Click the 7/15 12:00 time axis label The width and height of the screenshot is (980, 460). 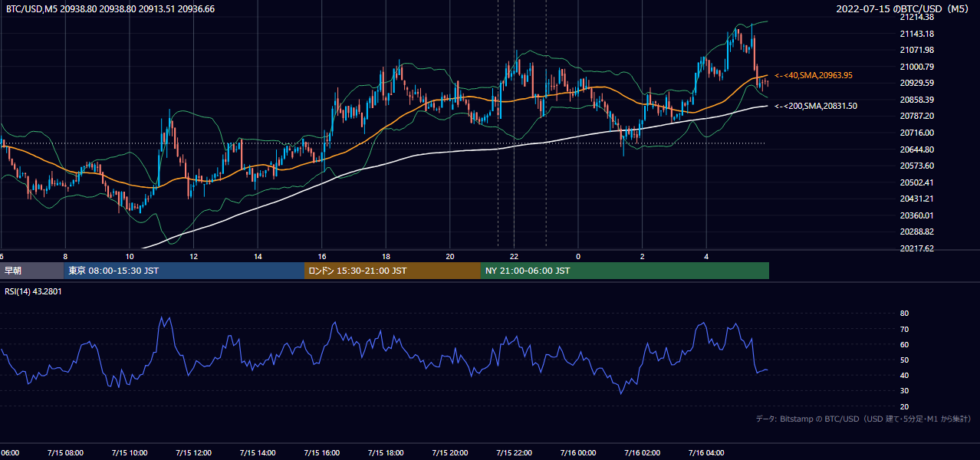coord(193,453)
